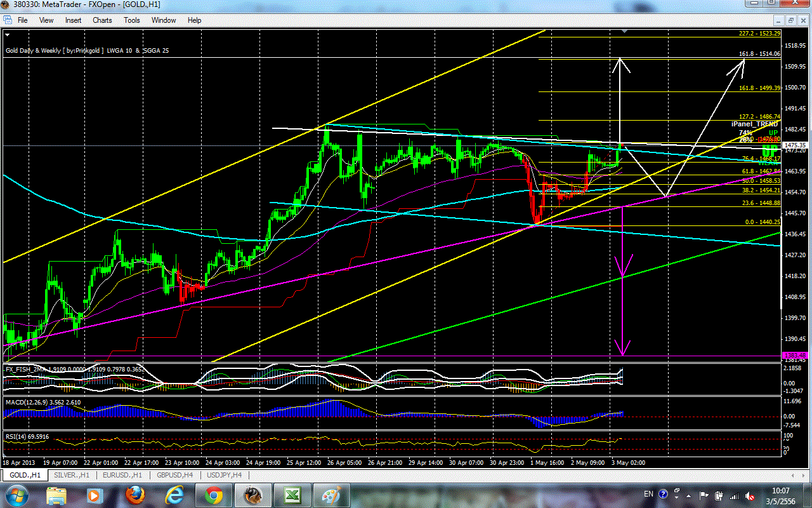Open the clock showing 10:07
This screenshot has height=508, width=812.
click(781, 495)
